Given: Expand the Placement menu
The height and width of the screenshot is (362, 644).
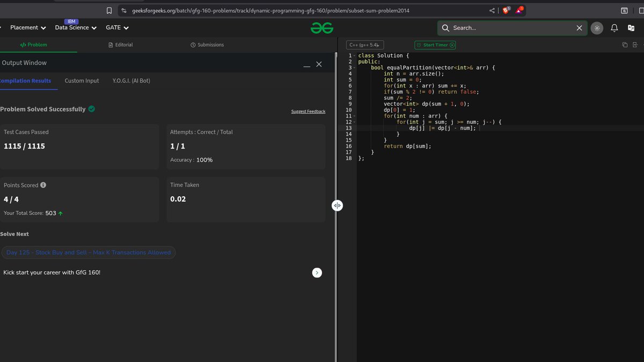Looking at the screenshot, I should pos(28,27).
